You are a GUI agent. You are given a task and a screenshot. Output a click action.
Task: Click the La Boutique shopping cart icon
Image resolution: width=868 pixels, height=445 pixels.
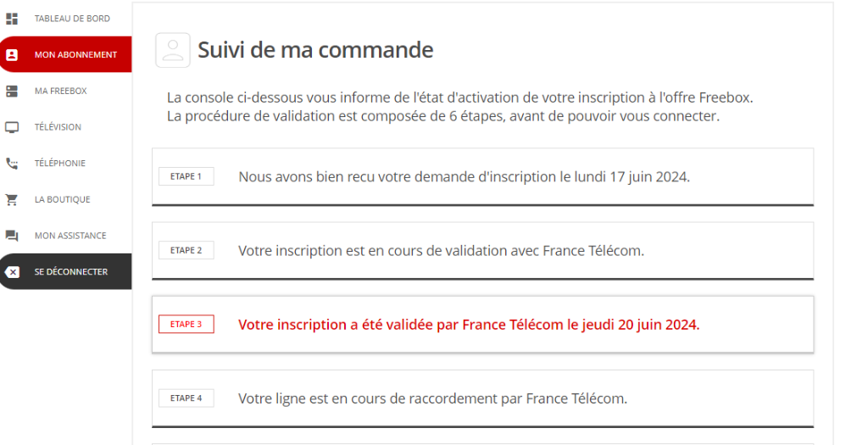click(x=12, y=200)
